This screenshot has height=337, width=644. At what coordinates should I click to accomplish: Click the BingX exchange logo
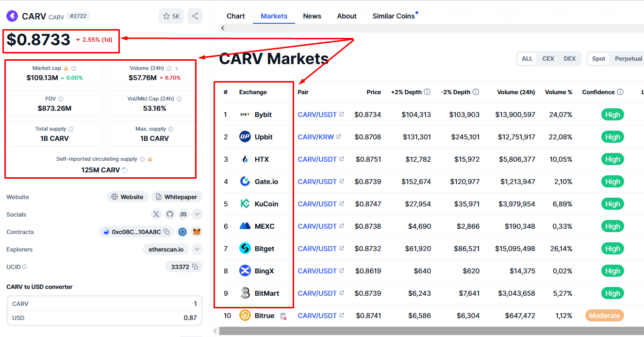coord(245,271)
